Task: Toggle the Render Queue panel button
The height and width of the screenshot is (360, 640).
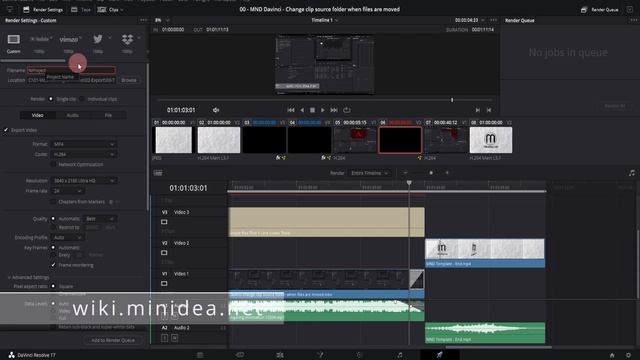Action: point(599,10)
